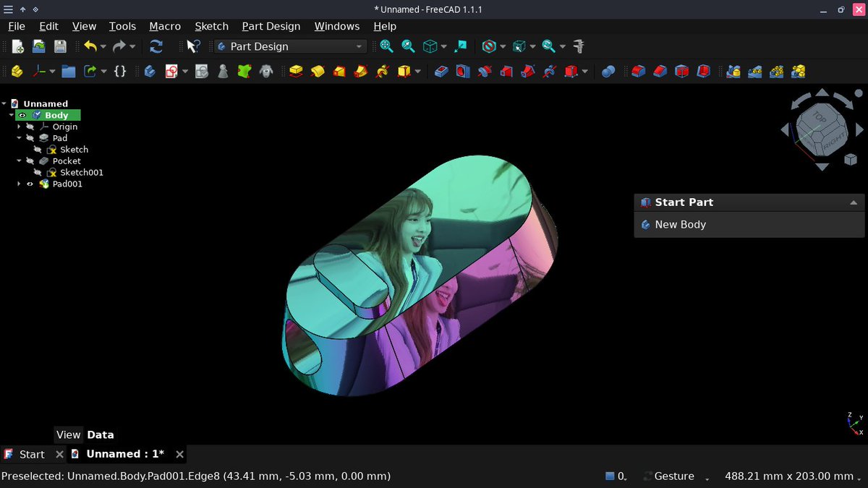868x488 pixels.
Task: Select the Data property tab
Action: click(x=101, y=435)
